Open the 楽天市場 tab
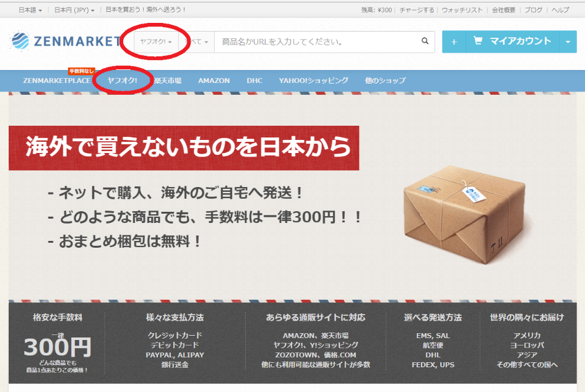The height and width of the screenshot is (392, 585). click(168, 81)
